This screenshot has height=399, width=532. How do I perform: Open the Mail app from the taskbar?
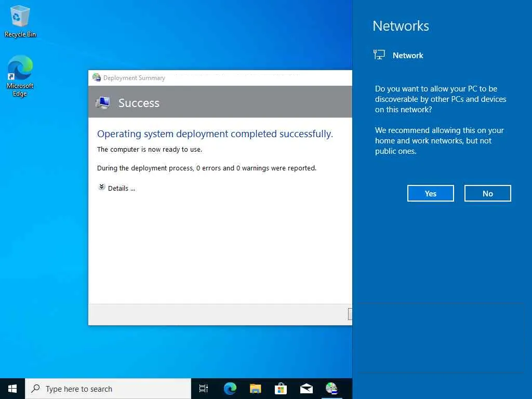coord(307,389)
